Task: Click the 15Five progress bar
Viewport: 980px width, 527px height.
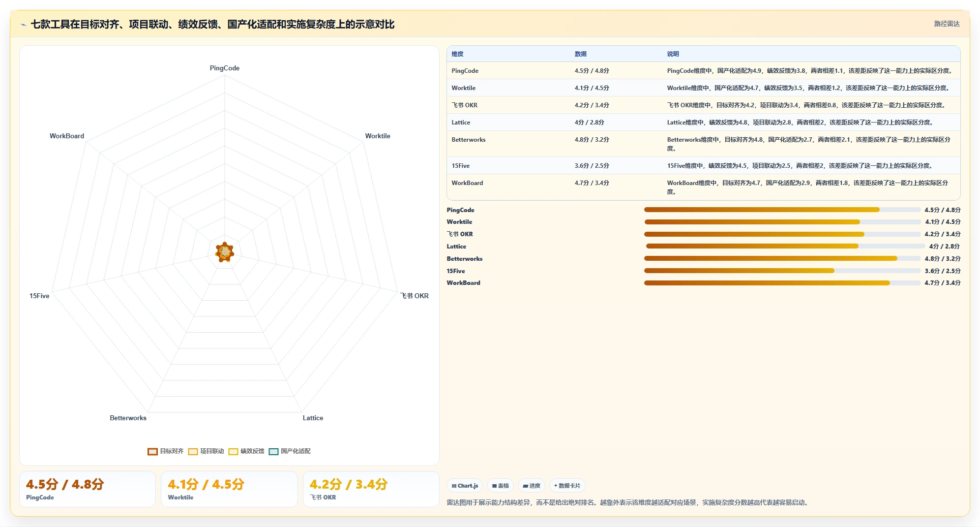Action: coord(782,271)
